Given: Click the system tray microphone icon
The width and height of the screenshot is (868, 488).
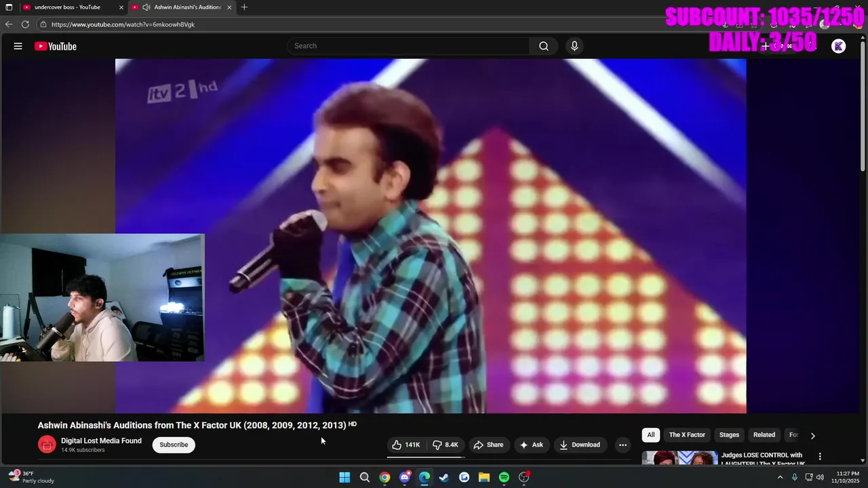Looking at the screenshot, I should click(x=795, y=477).
